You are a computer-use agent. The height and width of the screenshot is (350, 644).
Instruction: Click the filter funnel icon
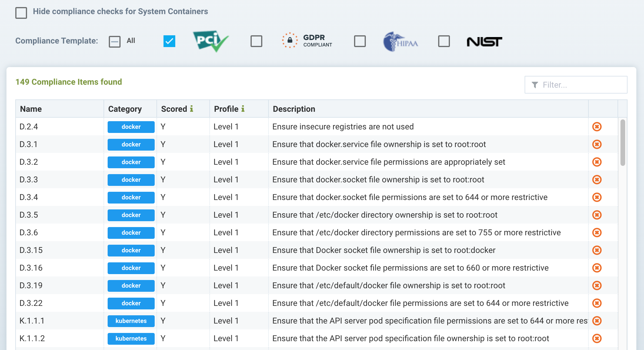coord(535,85)
